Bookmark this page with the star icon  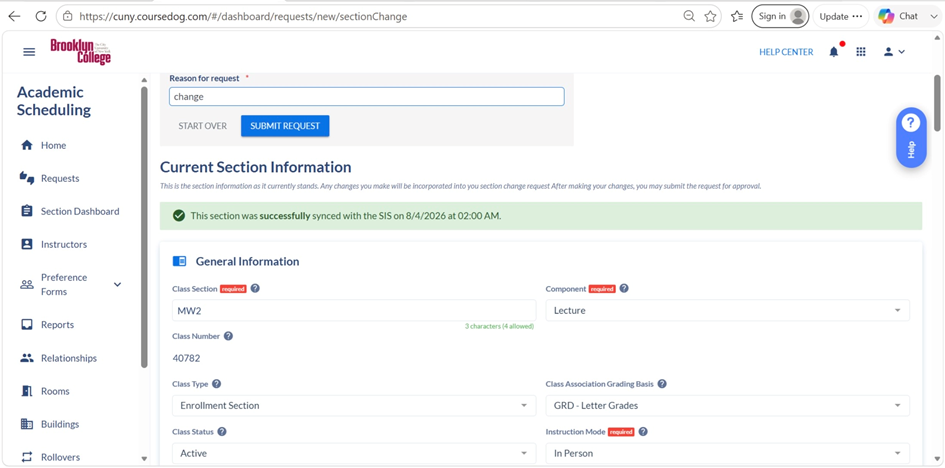tap(711, 16)
